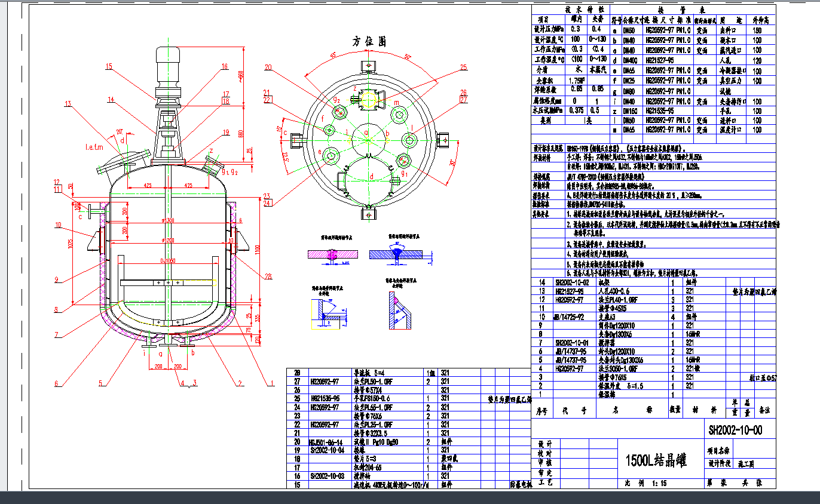Select drawing number SH2002-10-00 in title block
Image resolution: width=820 pixels, height=504 pixels.
coord(735,430)
